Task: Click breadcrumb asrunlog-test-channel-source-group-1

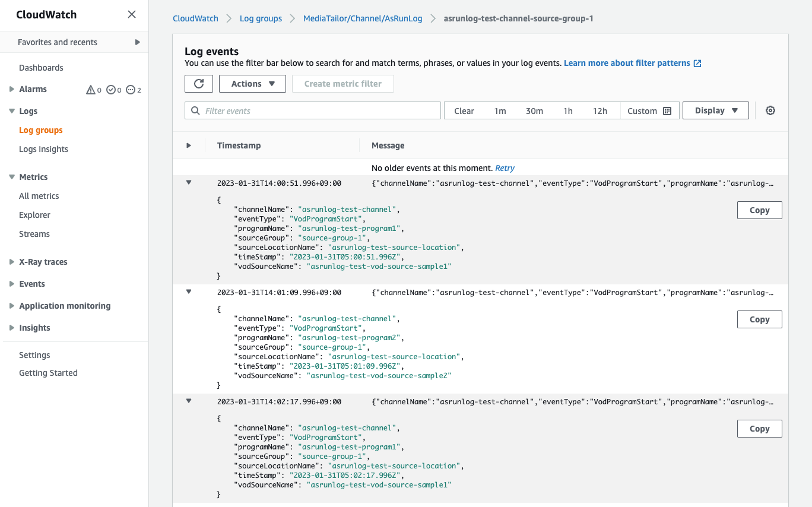Action: coord(519,18)
